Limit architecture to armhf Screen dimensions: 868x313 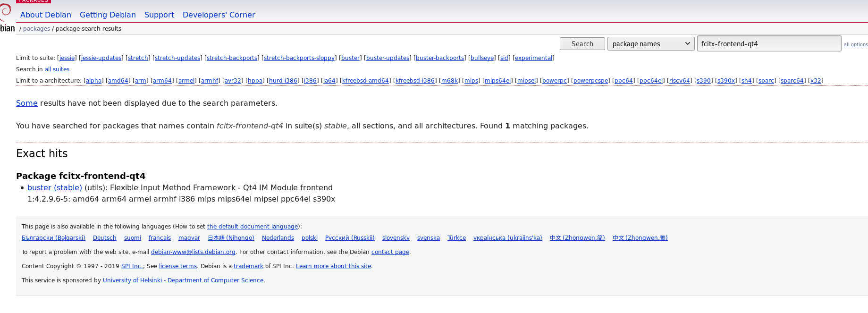[210, 81]
